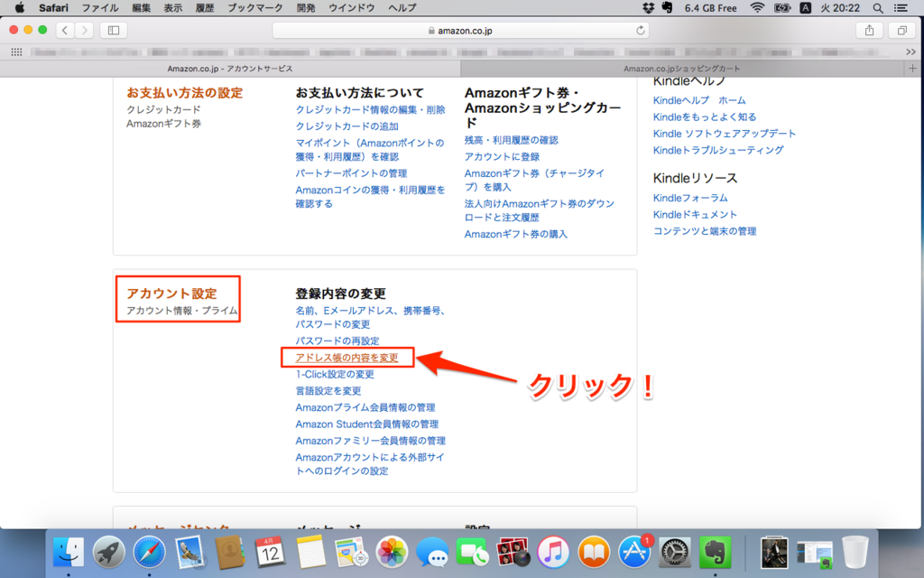Open App Store with badge in Dock
Screen dimensions: 924x578
[634, 553]
